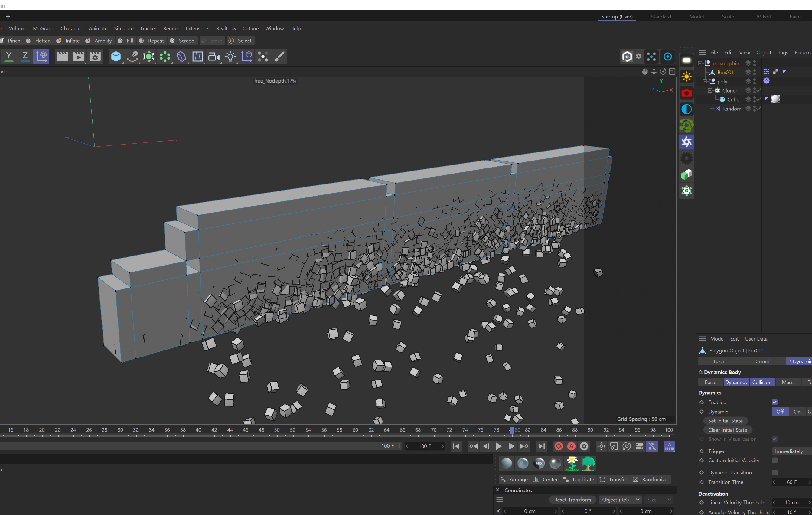
Task: Lock the Z axis
Action: pos(25,56)
